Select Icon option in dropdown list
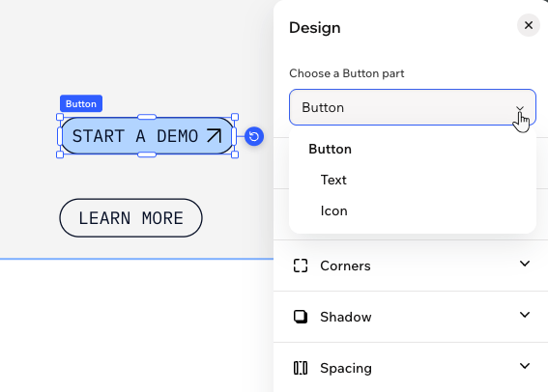 click(413, 210)
